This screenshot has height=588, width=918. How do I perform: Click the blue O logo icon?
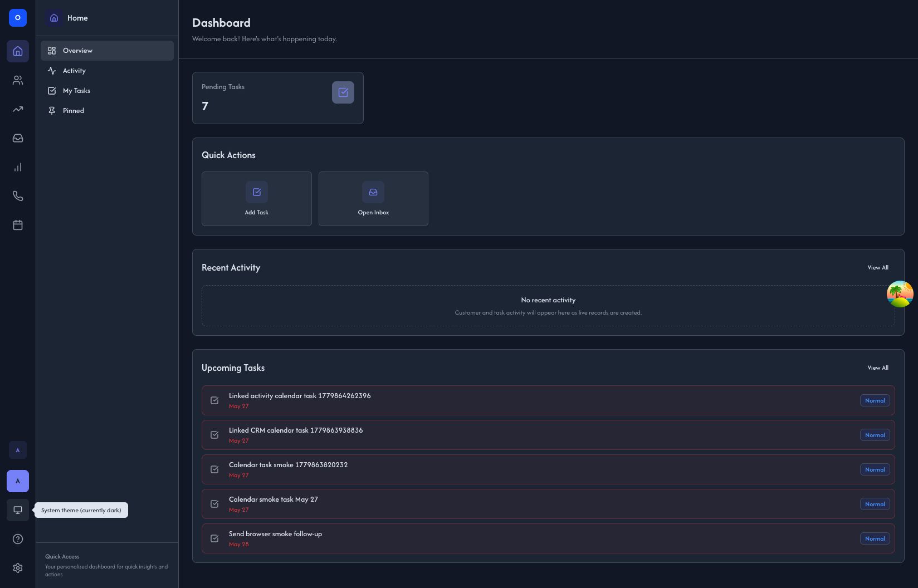18,18
